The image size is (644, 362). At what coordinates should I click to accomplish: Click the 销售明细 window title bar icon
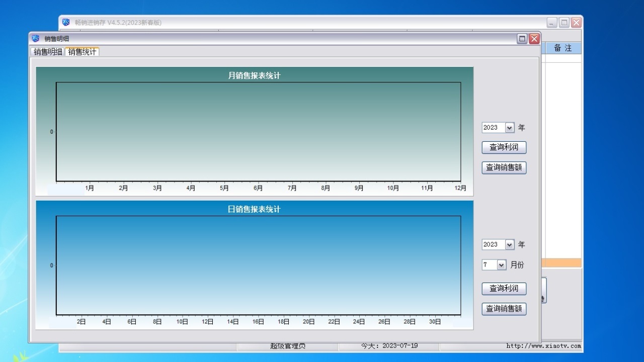[x=35, y=39]
